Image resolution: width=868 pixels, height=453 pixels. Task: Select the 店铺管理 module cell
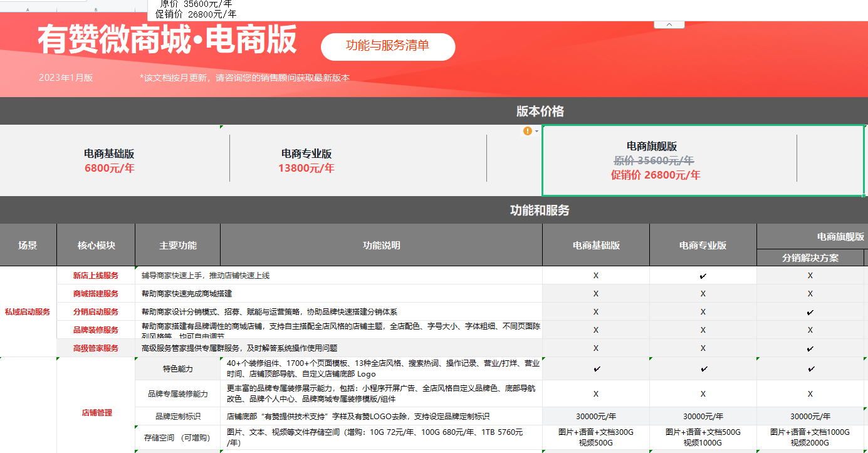tap(96, 413)
